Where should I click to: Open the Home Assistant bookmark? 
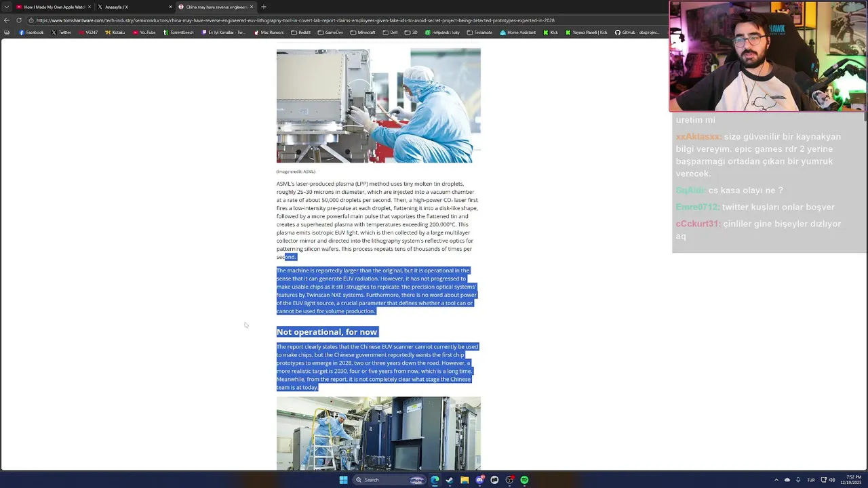click(518, 33)
